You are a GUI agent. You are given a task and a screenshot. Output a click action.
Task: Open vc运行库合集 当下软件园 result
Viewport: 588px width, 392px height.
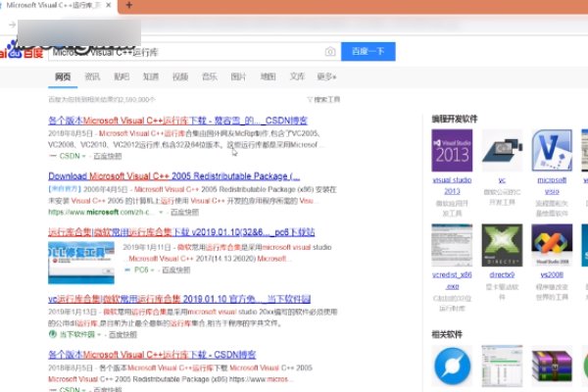point(179,299)
